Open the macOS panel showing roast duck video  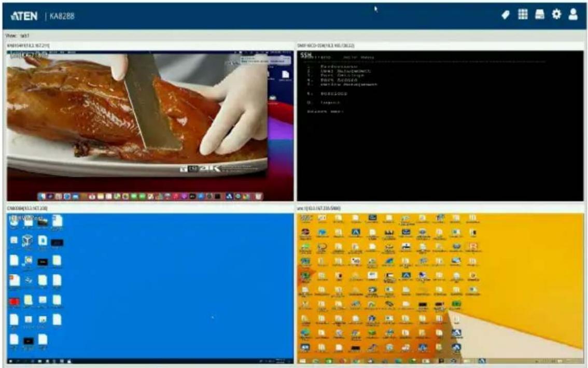[x=150, y=126]
